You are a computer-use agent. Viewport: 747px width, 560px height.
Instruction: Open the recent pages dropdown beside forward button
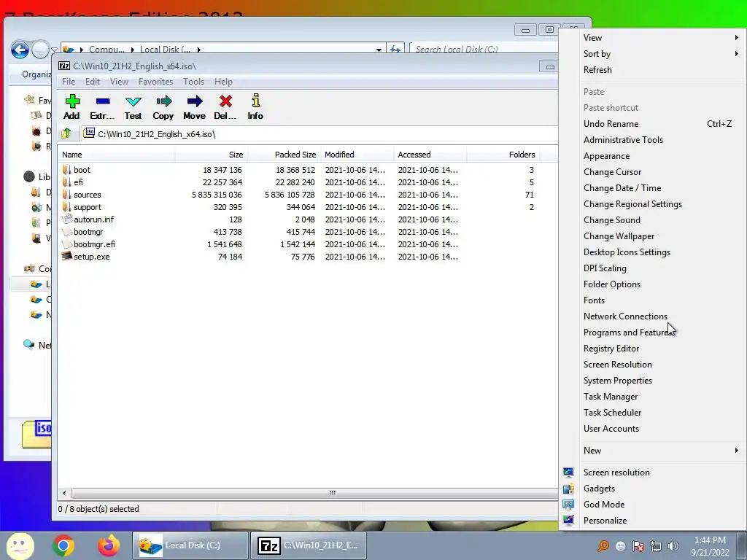[x=54, y=50]
